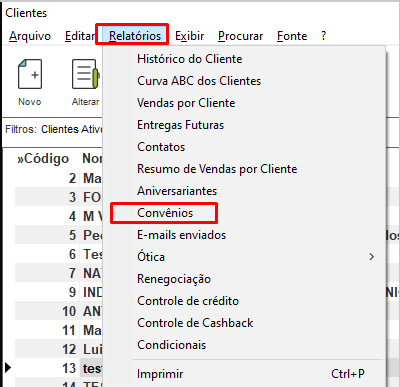Click the question mark help menu
Screen dimensions: 400x387
click(x=323, y=36)
